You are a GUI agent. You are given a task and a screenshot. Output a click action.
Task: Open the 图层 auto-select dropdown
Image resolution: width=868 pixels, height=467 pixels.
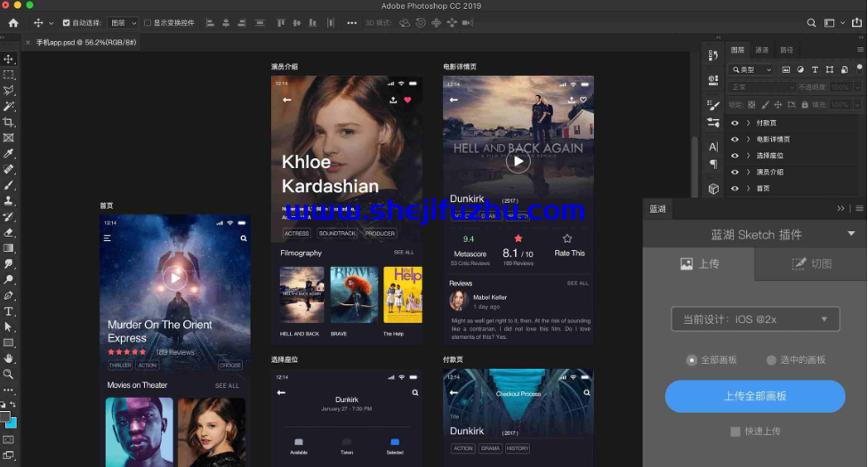(x=123, y=23)
